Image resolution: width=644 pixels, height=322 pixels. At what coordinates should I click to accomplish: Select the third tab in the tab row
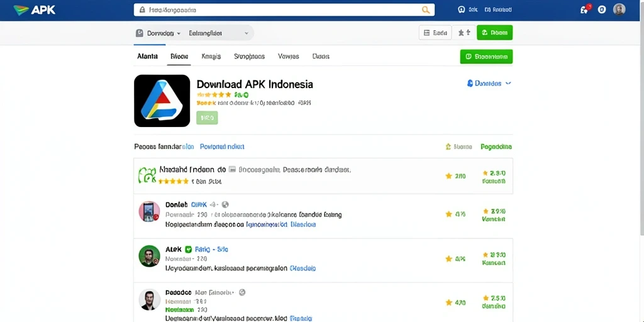[x=211, y=56]
